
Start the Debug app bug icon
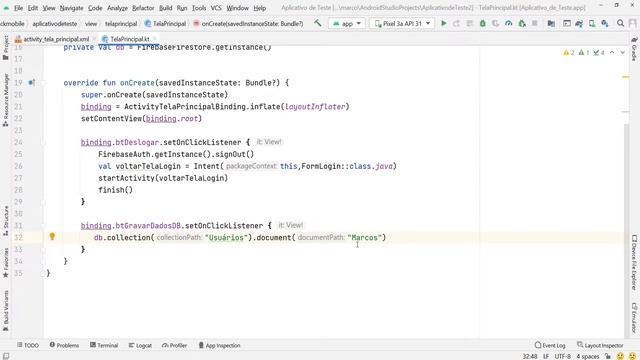pos(482,24)
